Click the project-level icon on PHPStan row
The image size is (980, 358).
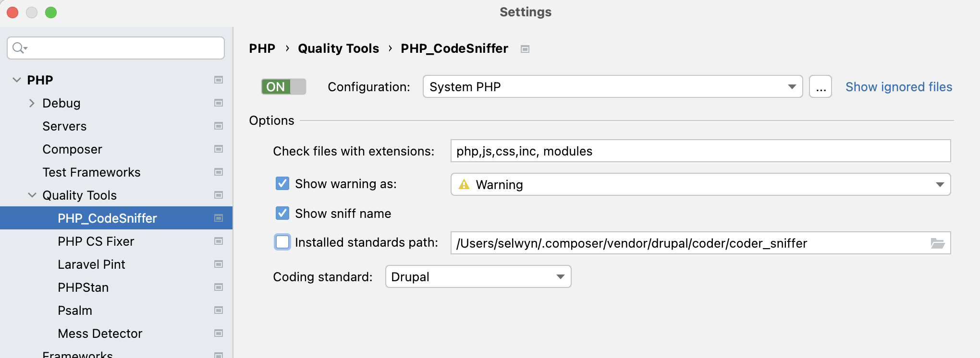(219, 287)
